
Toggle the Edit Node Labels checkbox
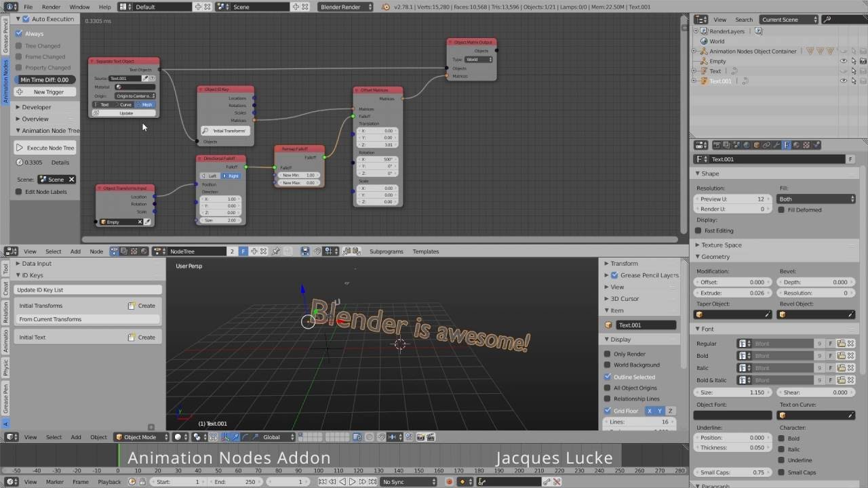point(19,192)
